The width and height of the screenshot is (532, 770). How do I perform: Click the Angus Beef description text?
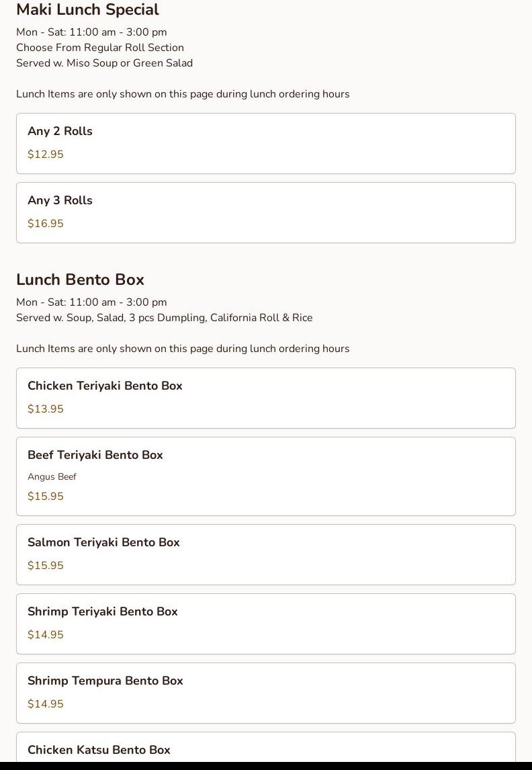pyautogui.click(x=52, y=477)
